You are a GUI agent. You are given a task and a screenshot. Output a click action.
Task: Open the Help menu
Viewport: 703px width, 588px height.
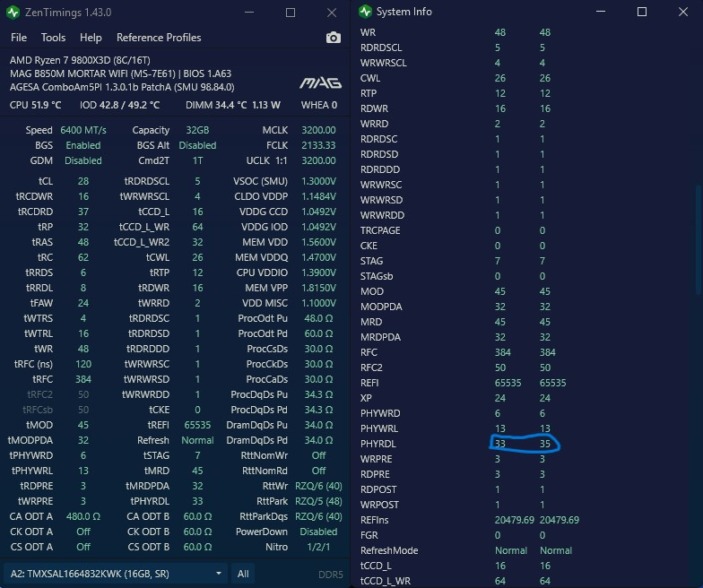[x=91, y=38]
